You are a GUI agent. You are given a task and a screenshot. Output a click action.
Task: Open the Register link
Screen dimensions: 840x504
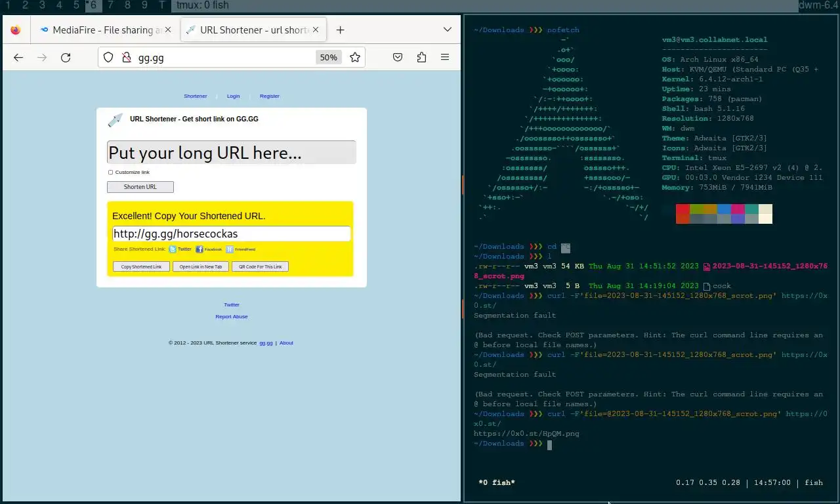click(x=270, y=96)
